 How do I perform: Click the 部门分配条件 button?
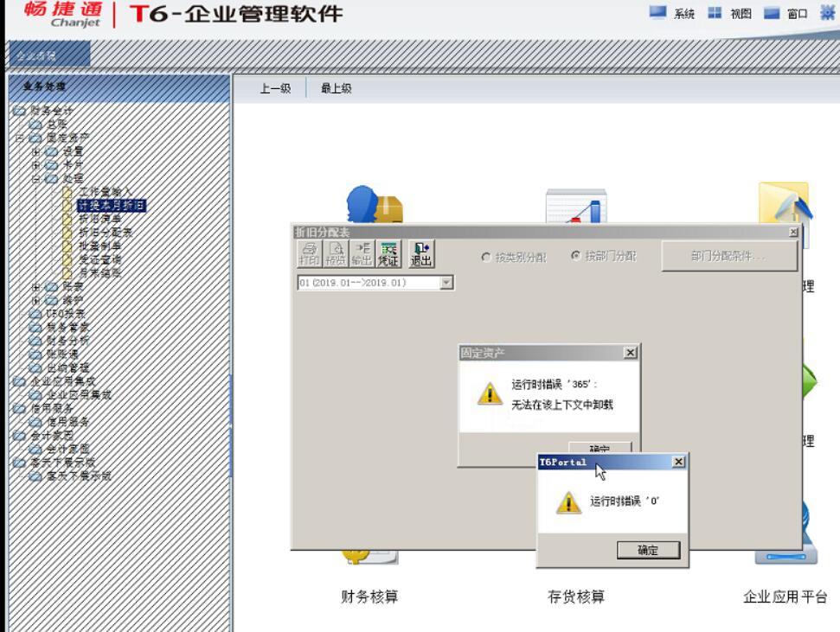(728, 256)
